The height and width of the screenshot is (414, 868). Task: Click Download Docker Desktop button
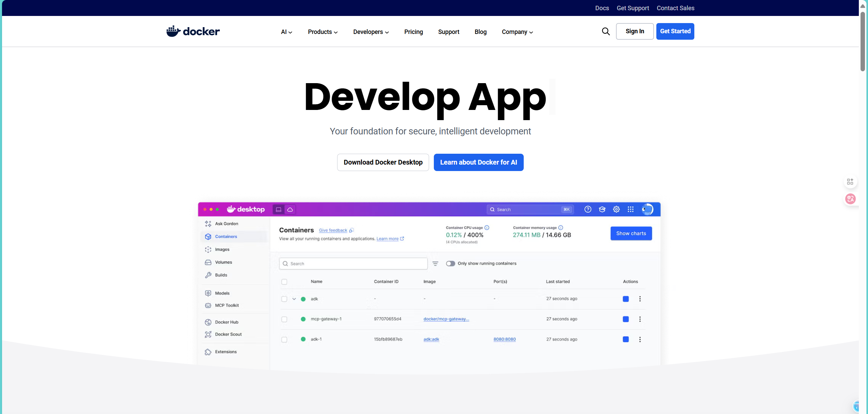(x=383, y=162)
